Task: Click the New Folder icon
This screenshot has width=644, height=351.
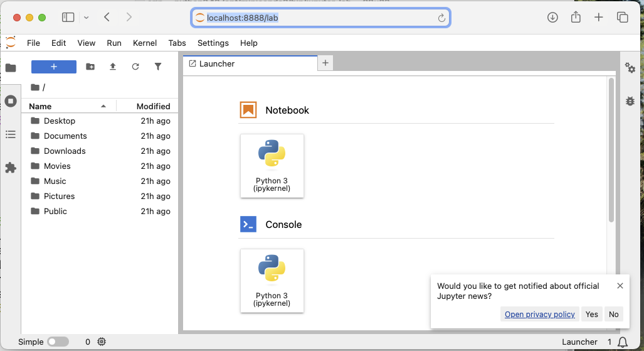Action: (x=90, y=67)
